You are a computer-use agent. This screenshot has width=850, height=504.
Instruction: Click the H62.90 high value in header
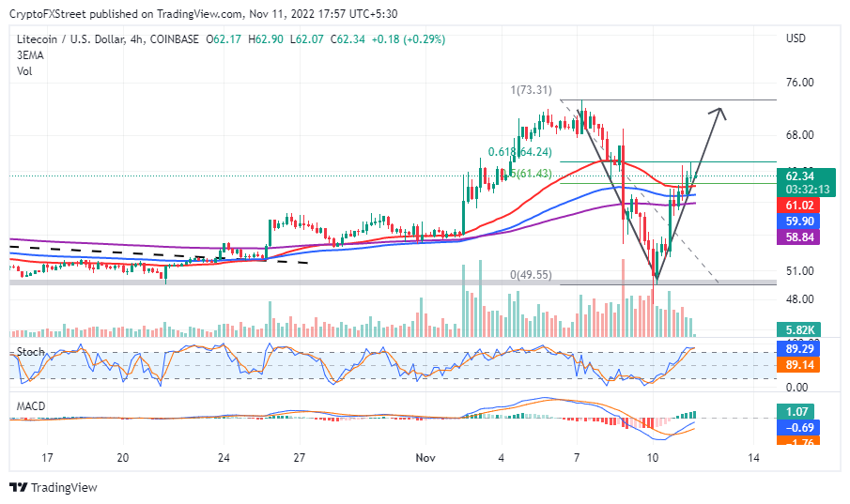coord(266,39)
